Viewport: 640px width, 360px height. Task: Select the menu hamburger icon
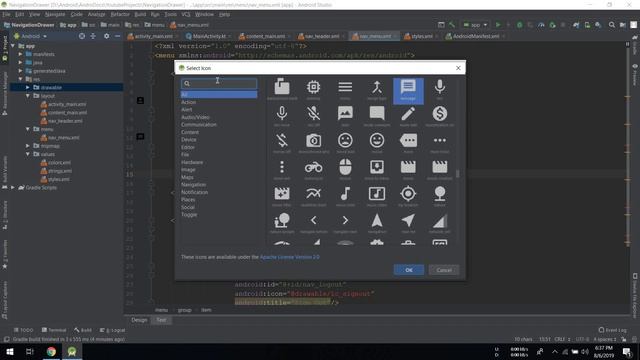(x=345, y=87)
